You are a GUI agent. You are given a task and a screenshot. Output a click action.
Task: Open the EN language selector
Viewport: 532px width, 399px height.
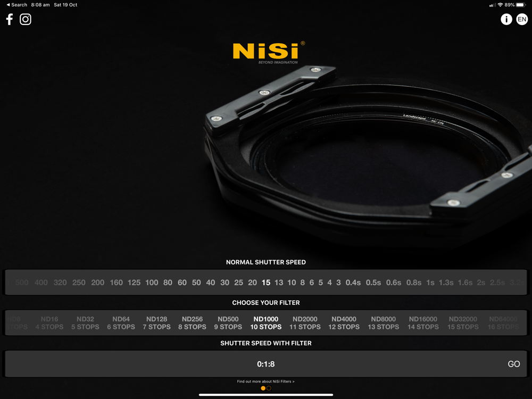click(522, 20)
